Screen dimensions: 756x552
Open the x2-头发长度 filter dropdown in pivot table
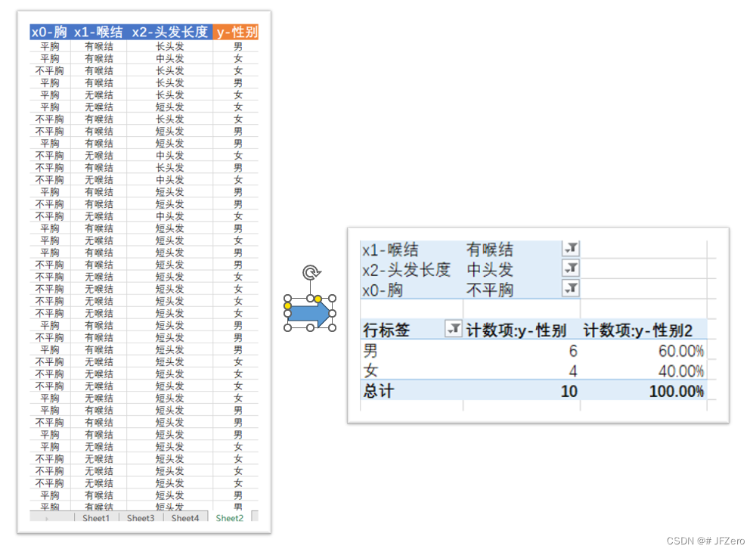click(x=571, y=268)
